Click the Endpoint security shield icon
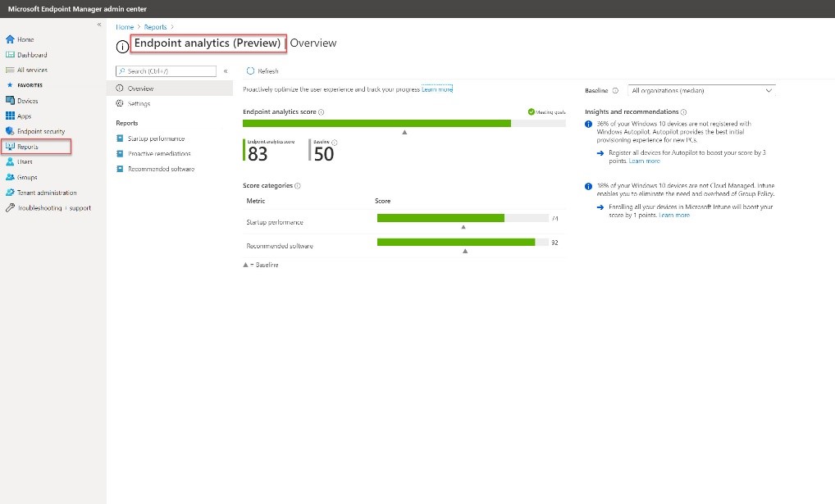 pos(10,131)
